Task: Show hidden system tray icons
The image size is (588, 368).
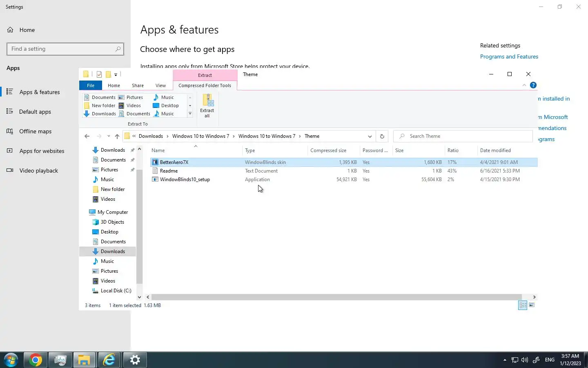Action: (x=505, y=360)
